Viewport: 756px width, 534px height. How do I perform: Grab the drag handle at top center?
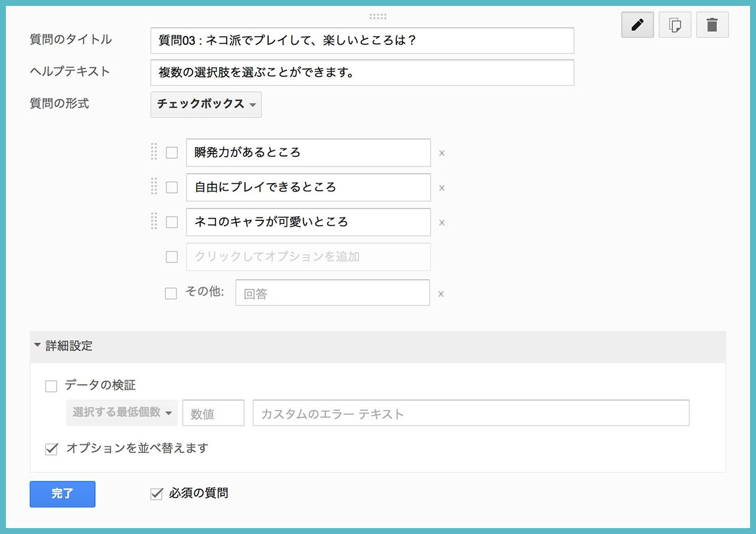click(x=378, y=17)
